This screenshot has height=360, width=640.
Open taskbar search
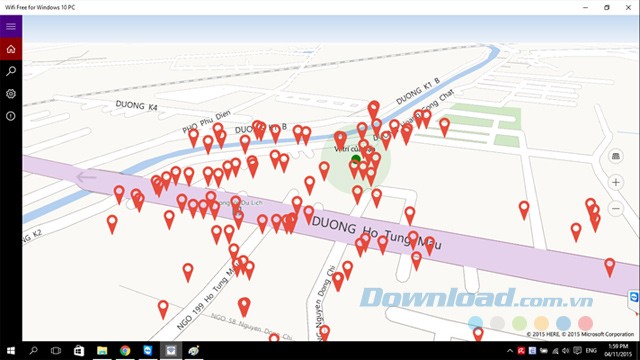click(33, 351)
